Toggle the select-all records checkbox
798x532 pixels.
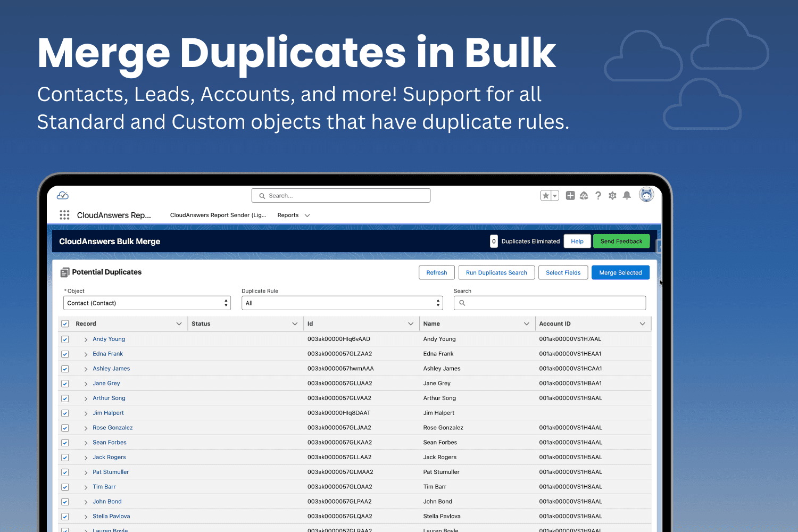click(x=65, y=324)
